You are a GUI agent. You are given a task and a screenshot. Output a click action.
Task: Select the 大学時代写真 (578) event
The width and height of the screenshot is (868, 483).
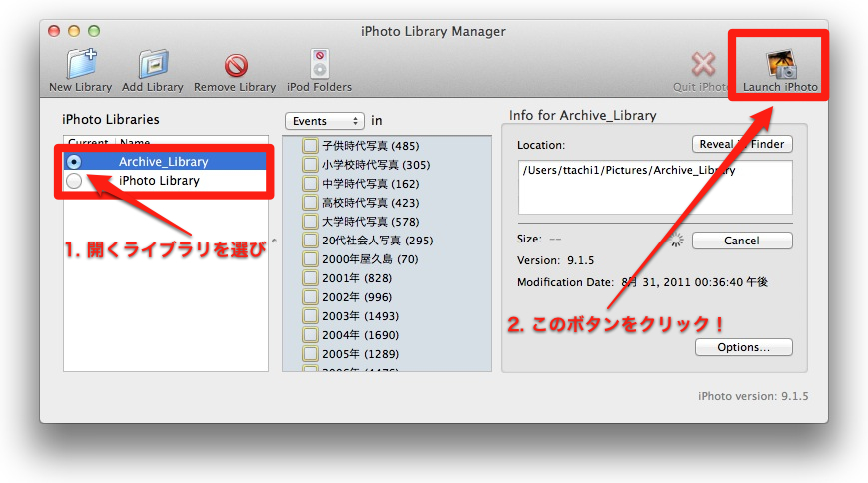[x=370, y=222]
